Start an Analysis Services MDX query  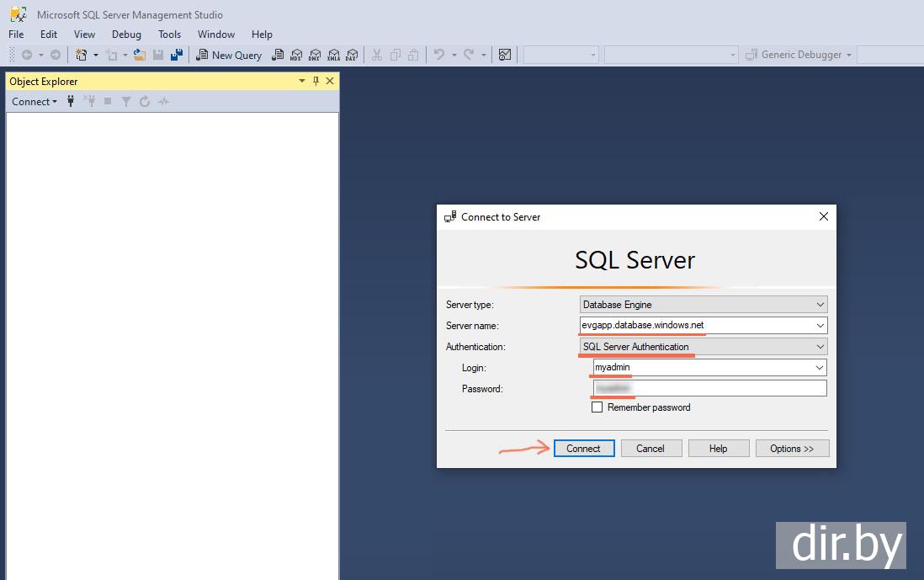pyautogui.click(x=296, y=55)
